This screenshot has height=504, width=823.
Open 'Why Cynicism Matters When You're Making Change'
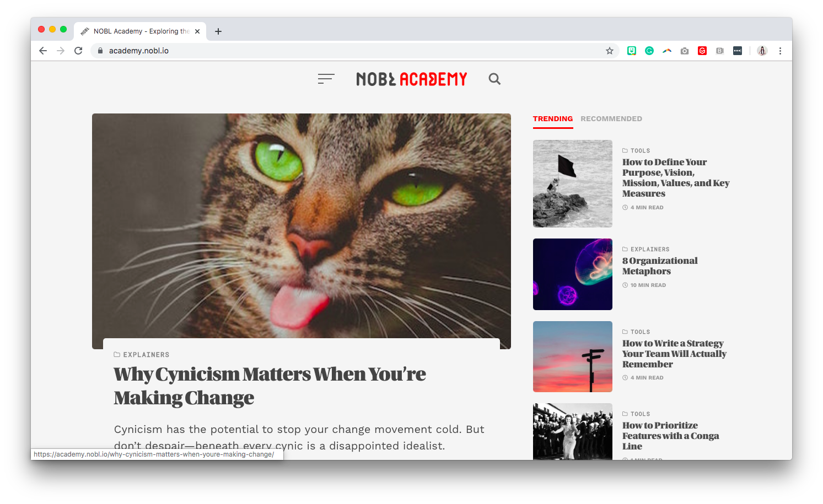coord(270,386)
